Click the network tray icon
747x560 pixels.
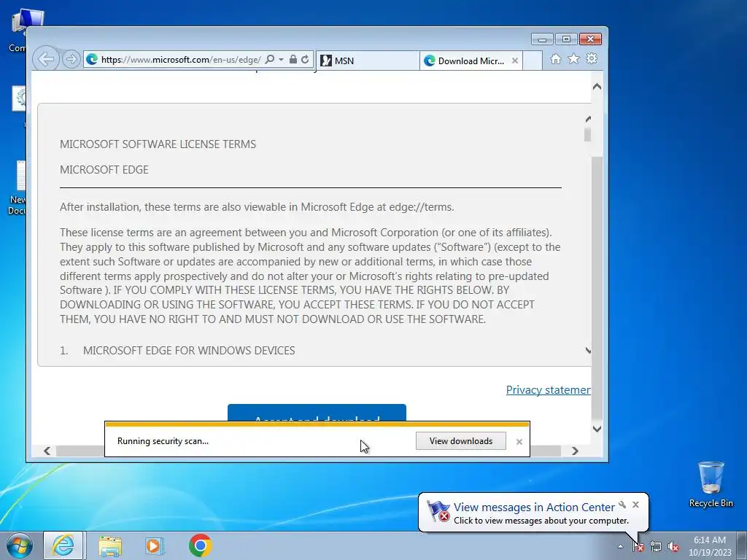pos(656,547)
